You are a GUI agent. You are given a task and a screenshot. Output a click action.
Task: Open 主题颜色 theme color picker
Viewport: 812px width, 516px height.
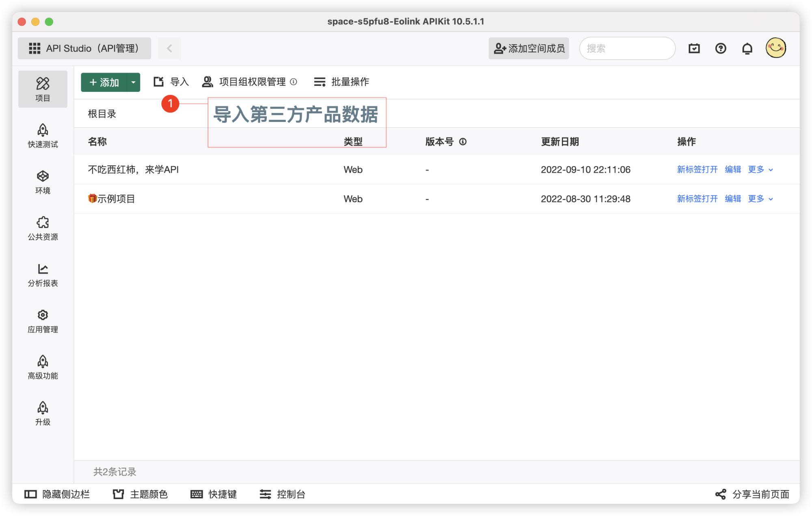(x=140, y=494)
